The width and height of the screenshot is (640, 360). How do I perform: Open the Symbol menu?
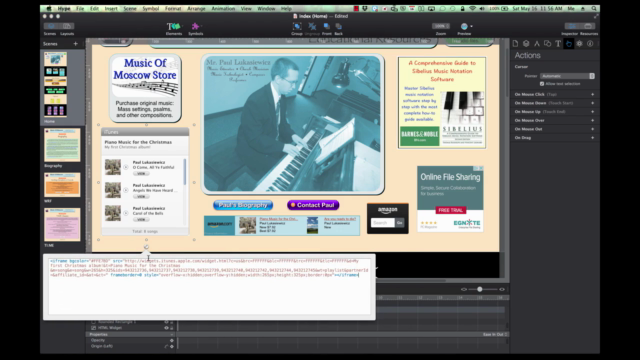[x=151, y=9]
